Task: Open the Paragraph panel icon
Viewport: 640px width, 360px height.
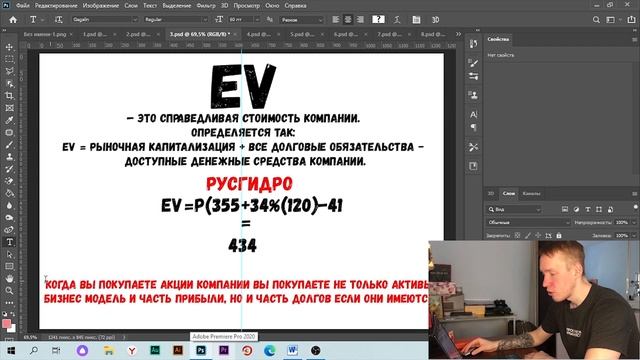Action: click(x=473, y=128)
